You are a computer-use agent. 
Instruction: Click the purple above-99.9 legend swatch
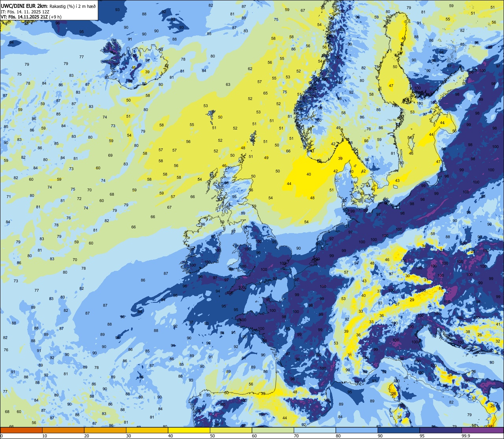point(482,430)
